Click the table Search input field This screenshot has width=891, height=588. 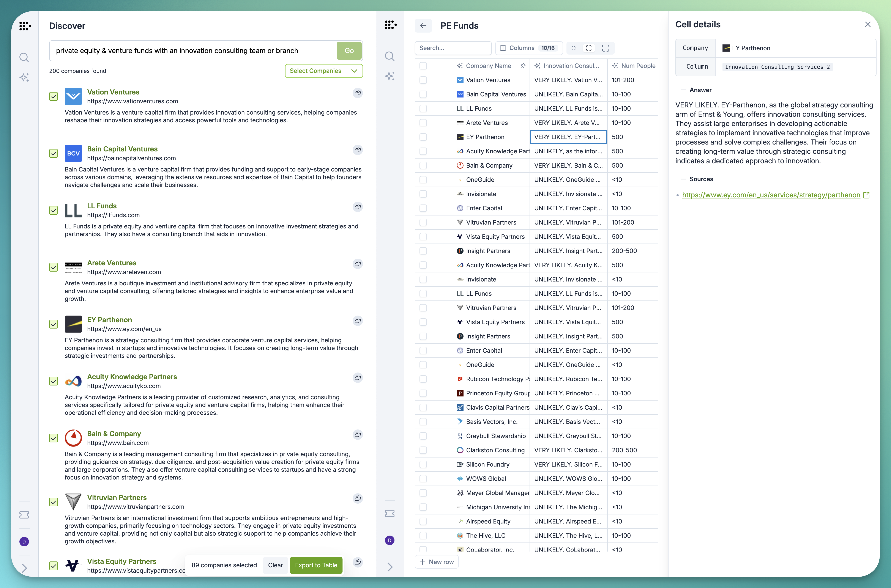pos(453,48)
